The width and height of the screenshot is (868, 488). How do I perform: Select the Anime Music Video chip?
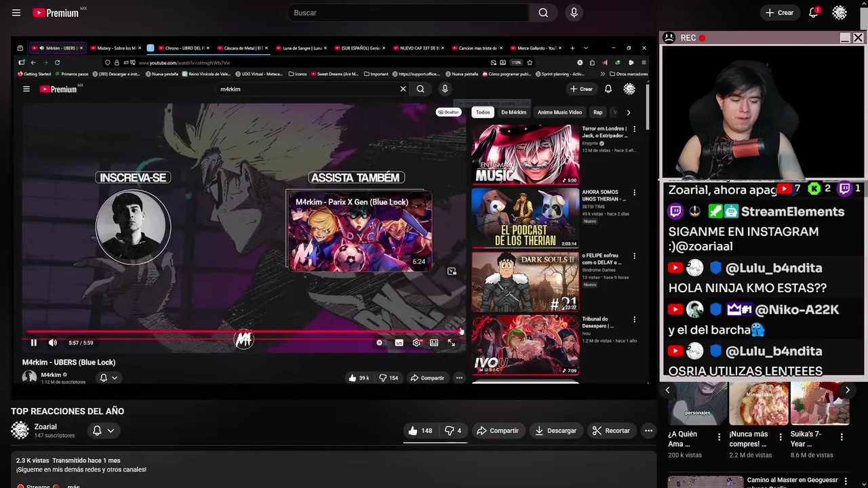tap(559, 113)
